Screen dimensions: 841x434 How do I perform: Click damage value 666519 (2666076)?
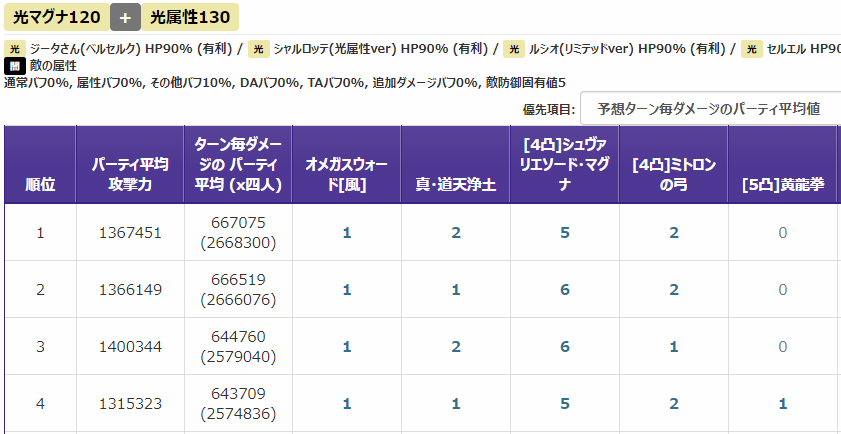[x=238, y=290]
